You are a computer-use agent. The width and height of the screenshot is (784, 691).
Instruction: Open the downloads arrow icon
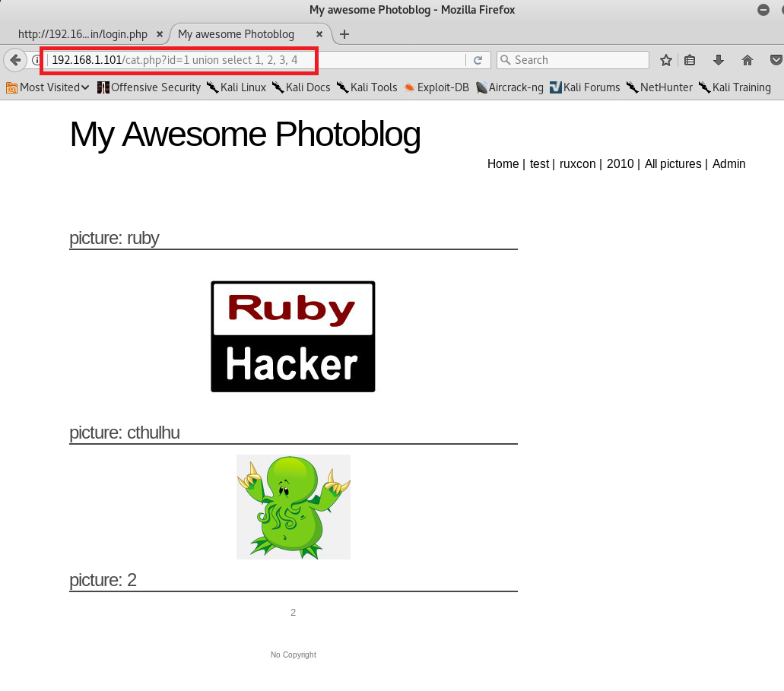tap(719, 61)
